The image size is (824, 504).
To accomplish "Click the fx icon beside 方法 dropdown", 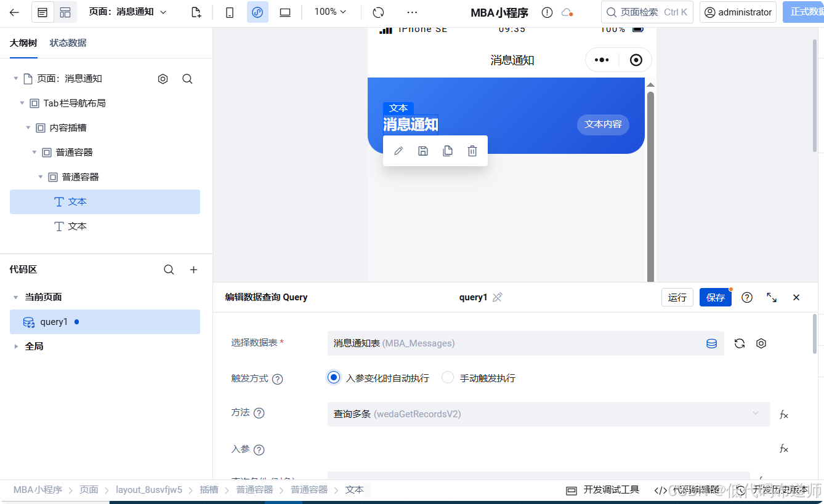I will [x=784, y=415].
